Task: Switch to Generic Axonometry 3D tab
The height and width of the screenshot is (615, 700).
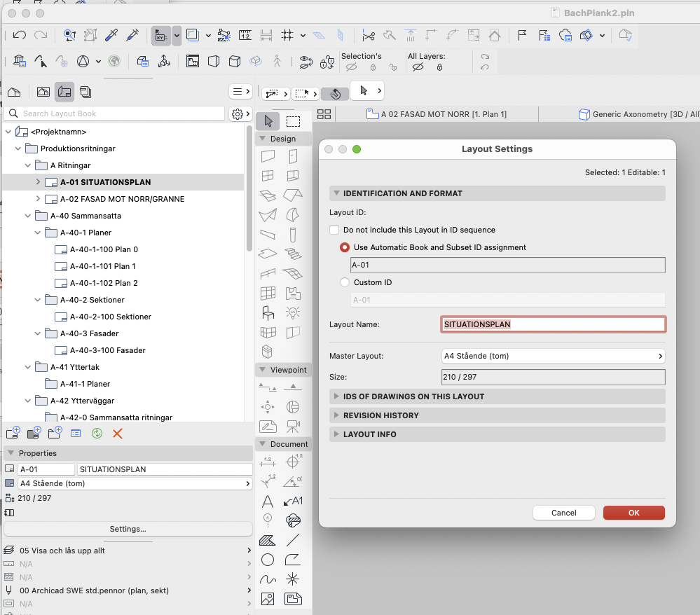Action: coord(638,114)
